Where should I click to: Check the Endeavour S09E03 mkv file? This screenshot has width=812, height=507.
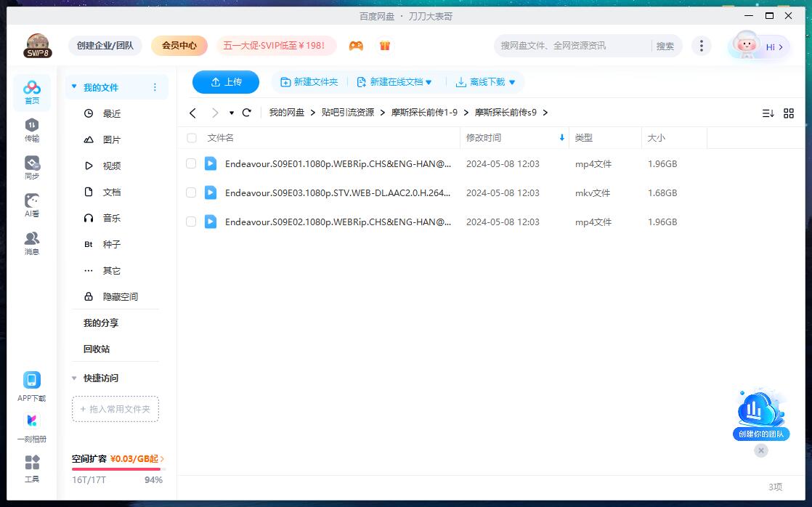[x=191, y=192]
